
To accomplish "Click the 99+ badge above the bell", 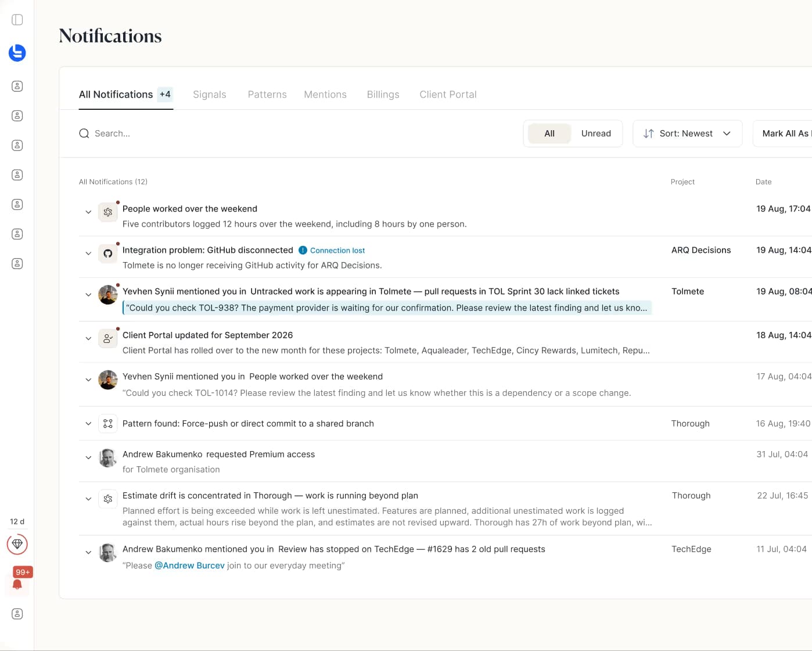I will pos(23,572).
